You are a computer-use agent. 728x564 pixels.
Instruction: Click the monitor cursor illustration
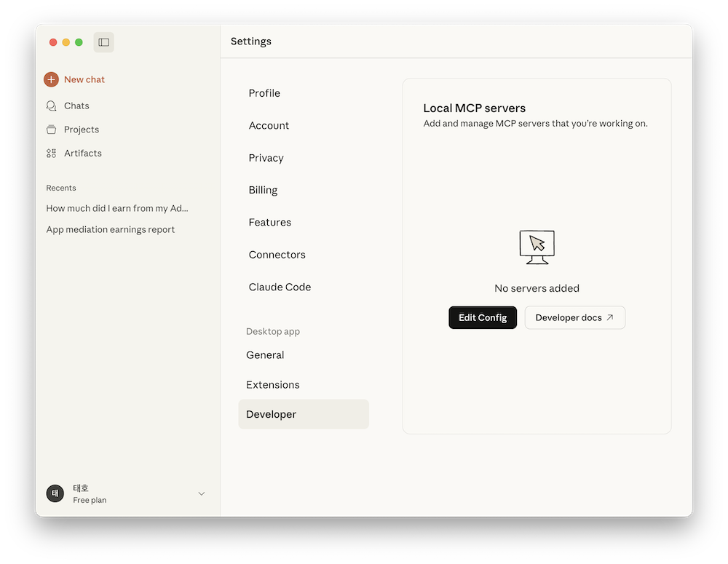coord(537,247)
